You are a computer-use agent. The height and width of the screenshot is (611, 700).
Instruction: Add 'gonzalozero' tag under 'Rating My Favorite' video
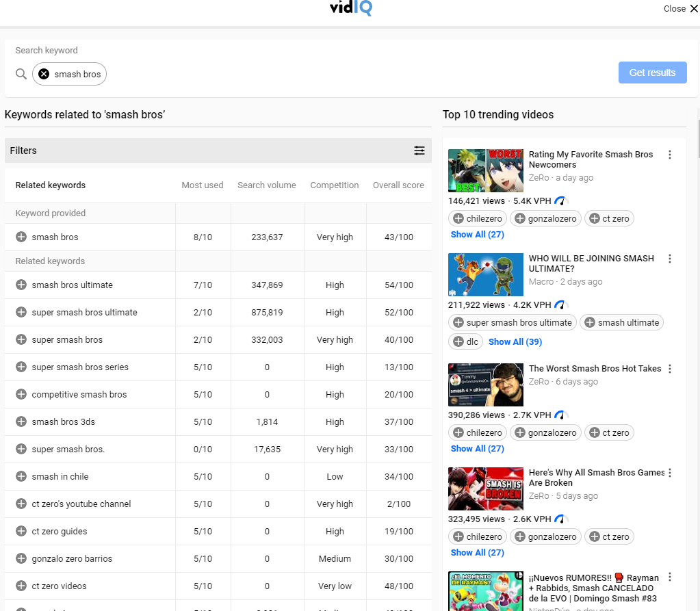click(545, 218)
